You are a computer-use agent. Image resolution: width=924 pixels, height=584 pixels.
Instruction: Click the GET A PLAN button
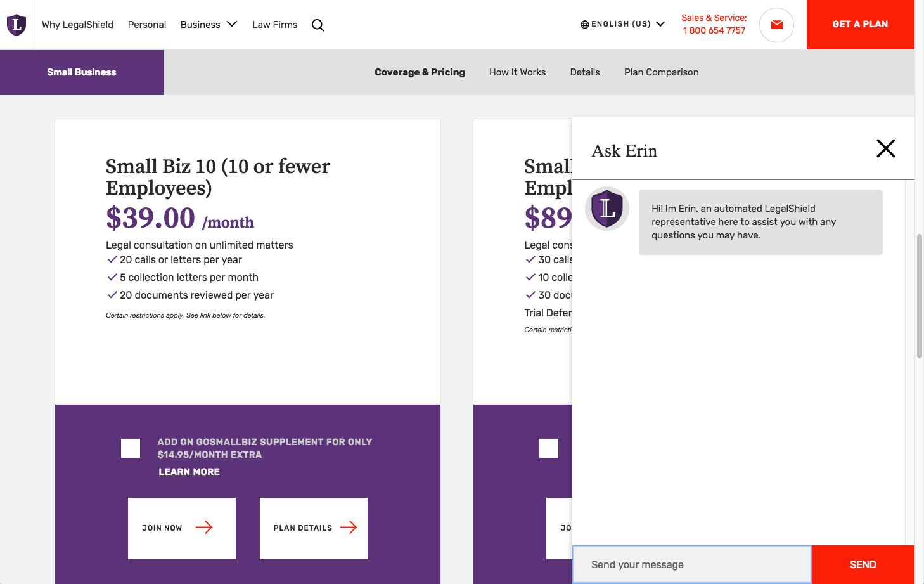click(860, 25)
